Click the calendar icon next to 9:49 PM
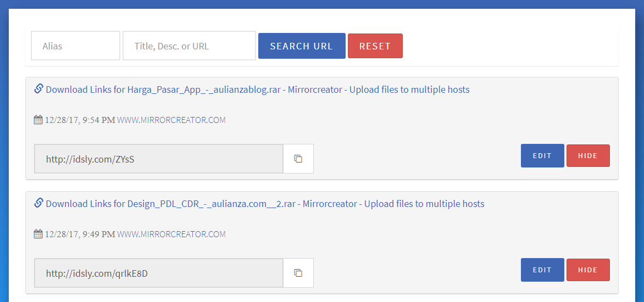Viewport: 644px width, 302px height. click(x=38, y=234)
